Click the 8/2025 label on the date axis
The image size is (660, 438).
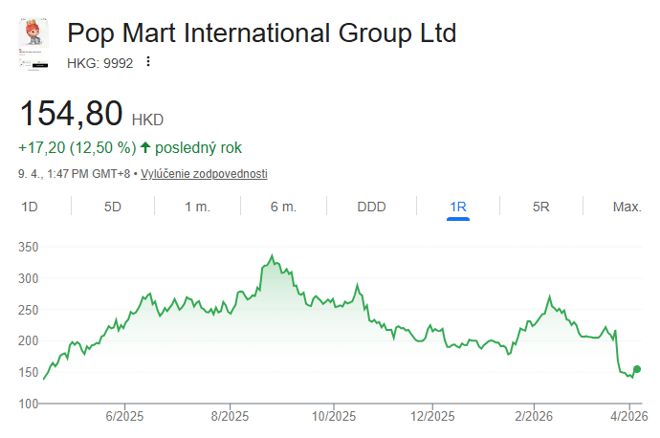click(x=230, y=416)
